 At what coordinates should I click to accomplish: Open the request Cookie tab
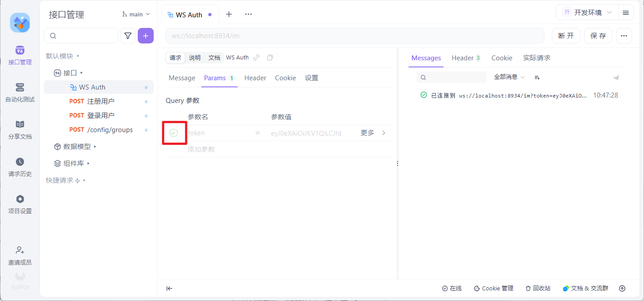click(x=285, y=78)
